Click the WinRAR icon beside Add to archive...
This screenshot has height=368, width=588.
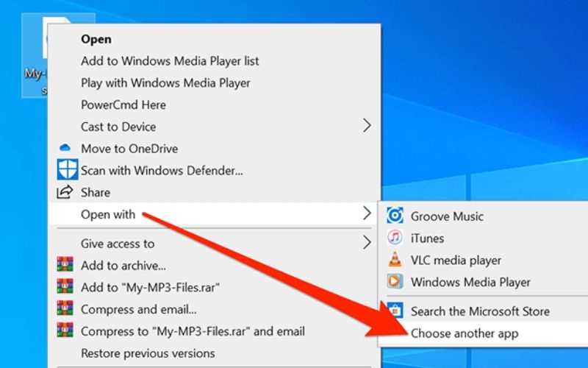coord(65,264)
